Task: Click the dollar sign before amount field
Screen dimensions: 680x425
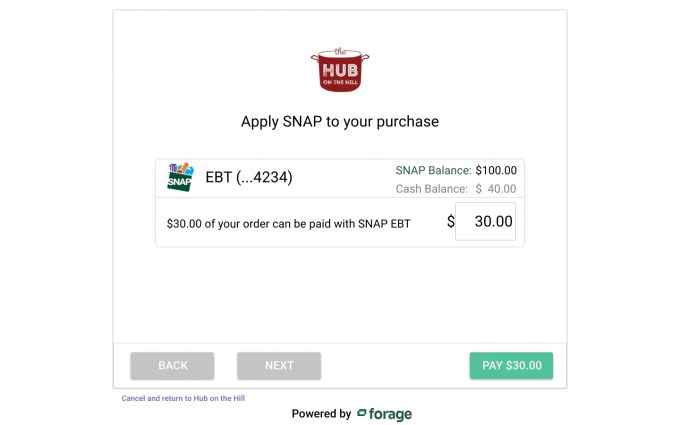Action: [x=450, y=222]
